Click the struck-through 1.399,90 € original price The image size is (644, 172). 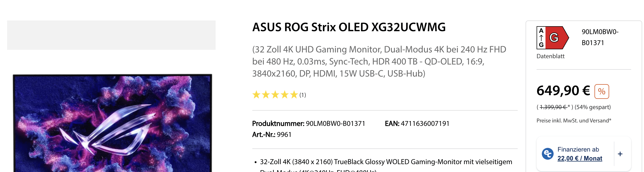[x=553, y=107]
